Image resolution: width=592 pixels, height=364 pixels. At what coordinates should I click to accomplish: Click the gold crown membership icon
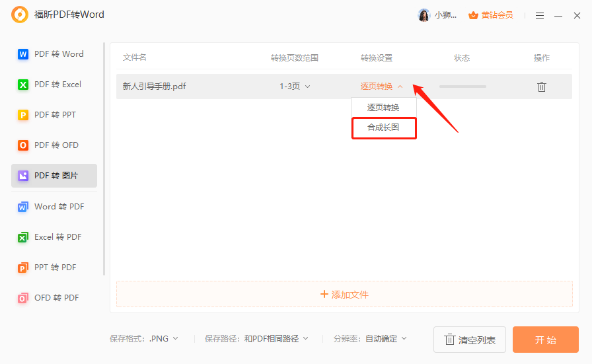pyautogui.click(x=473, y=15)
